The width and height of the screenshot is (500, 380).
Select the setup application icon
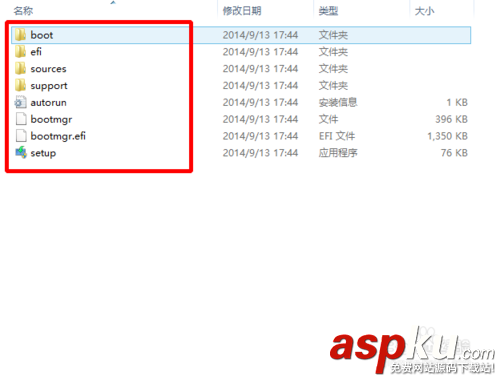click(x=21, y=153)
